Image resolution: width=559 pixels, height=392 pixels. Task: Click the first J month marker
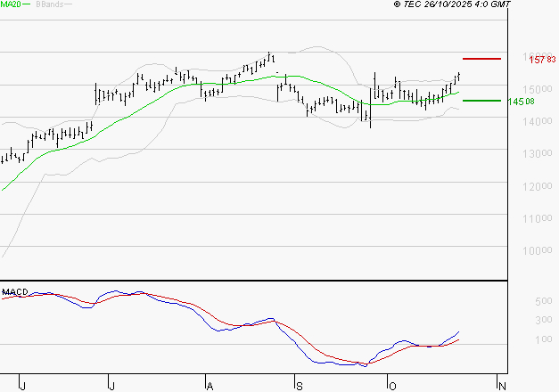(22, 387)
